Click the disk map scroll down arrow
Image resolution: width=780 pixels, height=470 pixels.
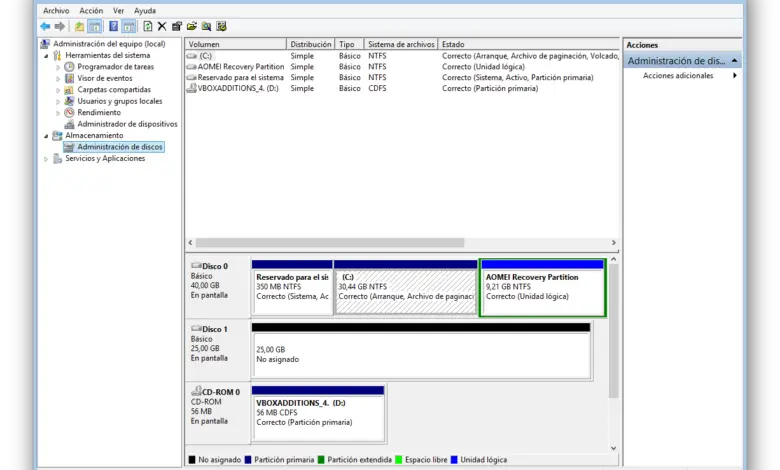(x=613, y=448)
